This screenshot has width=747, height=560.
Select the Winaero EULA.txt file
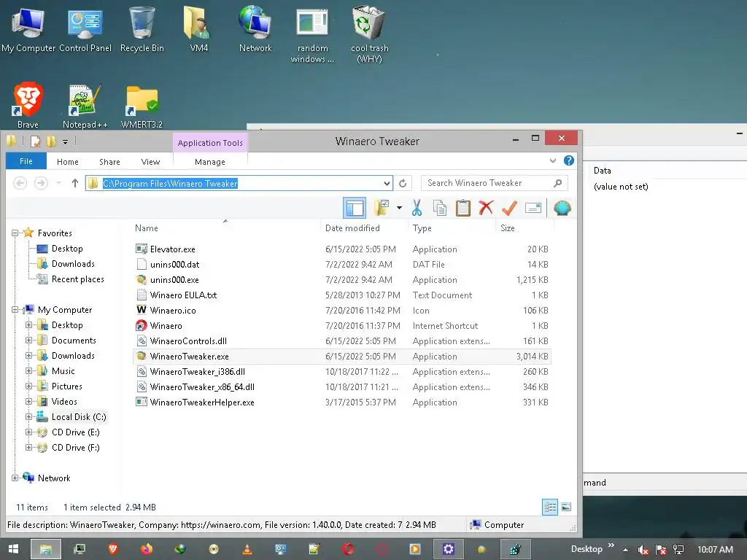[x=183, y=295]
